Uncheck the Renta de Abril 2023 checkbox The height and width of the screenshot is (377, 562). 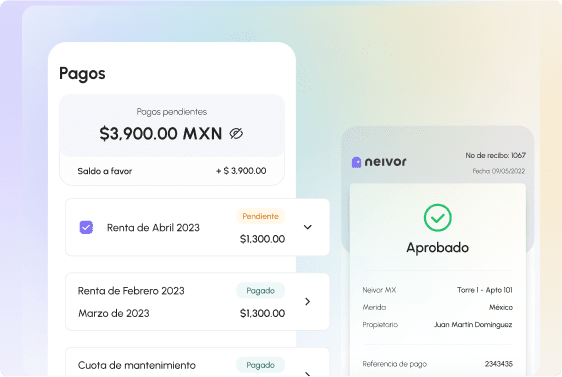tap(86, 227)
